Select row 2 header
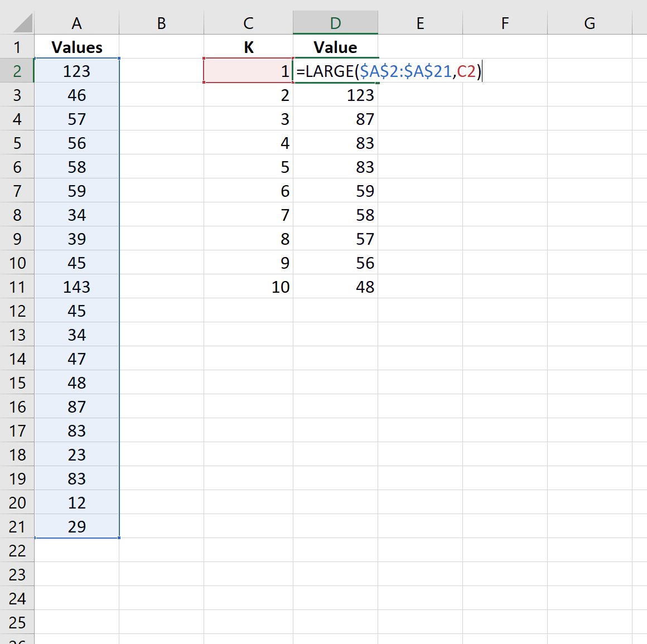647x644 pixels. pos(17,71)
